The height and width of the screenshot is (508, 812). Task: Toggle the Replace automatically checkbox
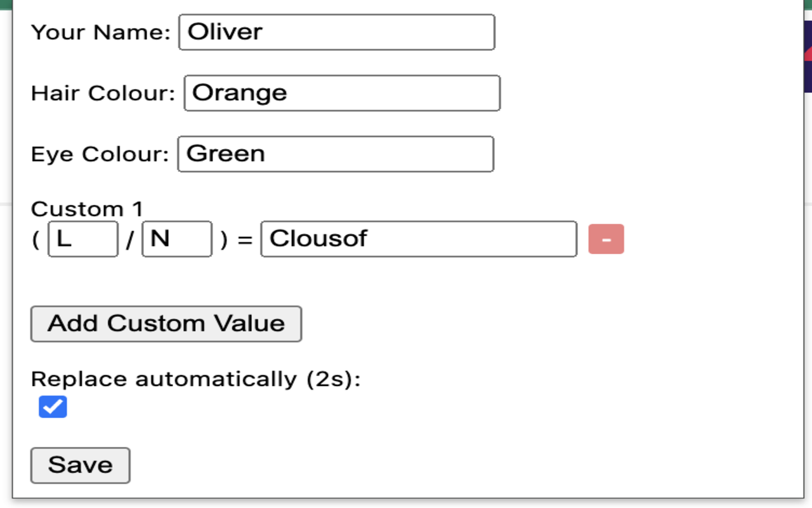pos(53,407)
